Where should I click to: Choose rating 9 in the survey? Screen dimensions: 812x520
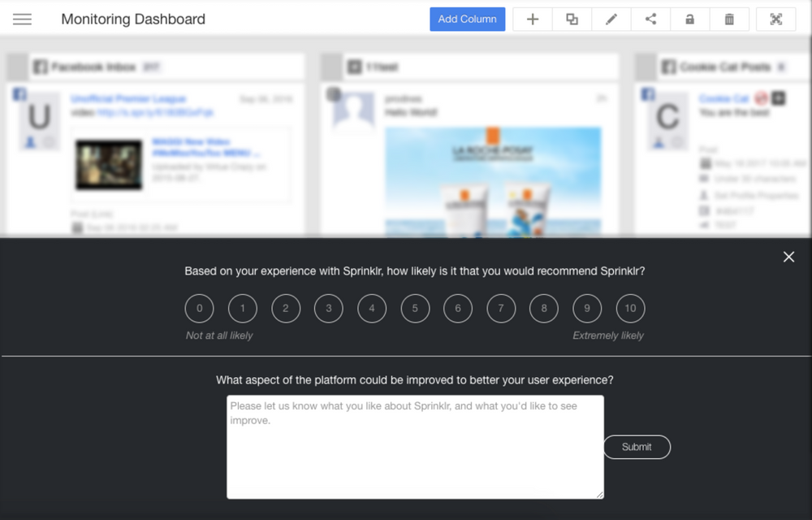[x=587, y=308]
